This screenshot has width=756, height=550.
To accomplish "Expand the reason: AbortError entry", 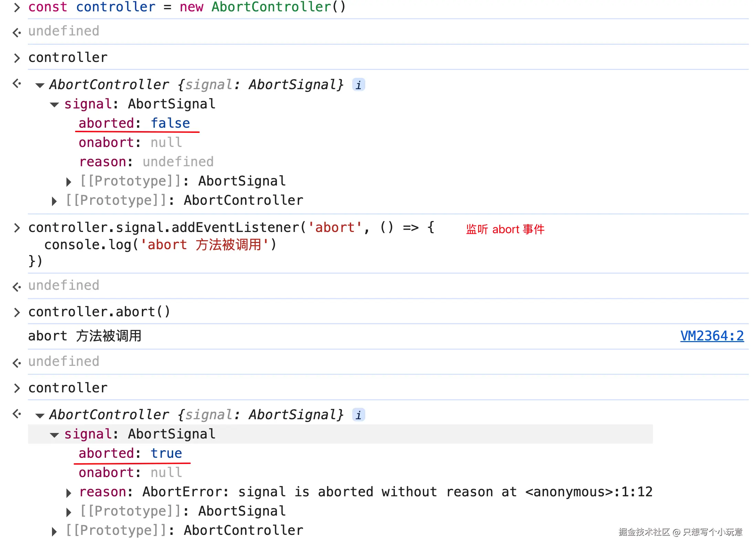I will point(69,493).
